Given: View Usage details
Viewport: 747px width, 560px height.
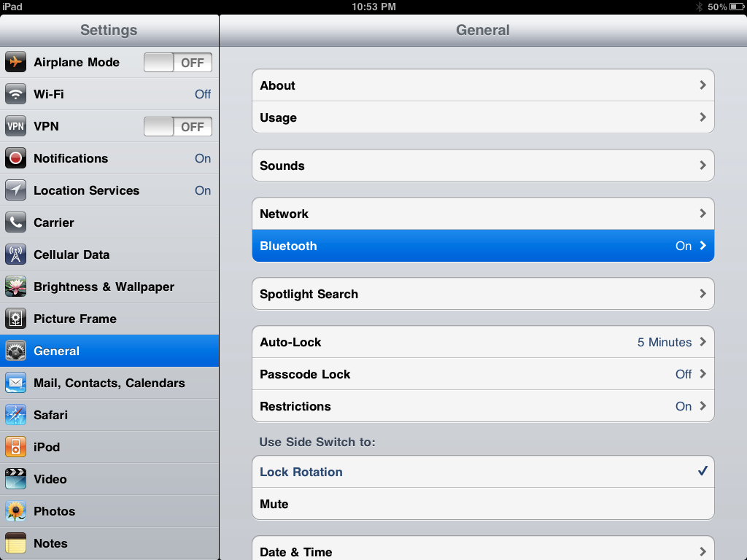Looking at the screenshot, I should click(x=483, y=117).
